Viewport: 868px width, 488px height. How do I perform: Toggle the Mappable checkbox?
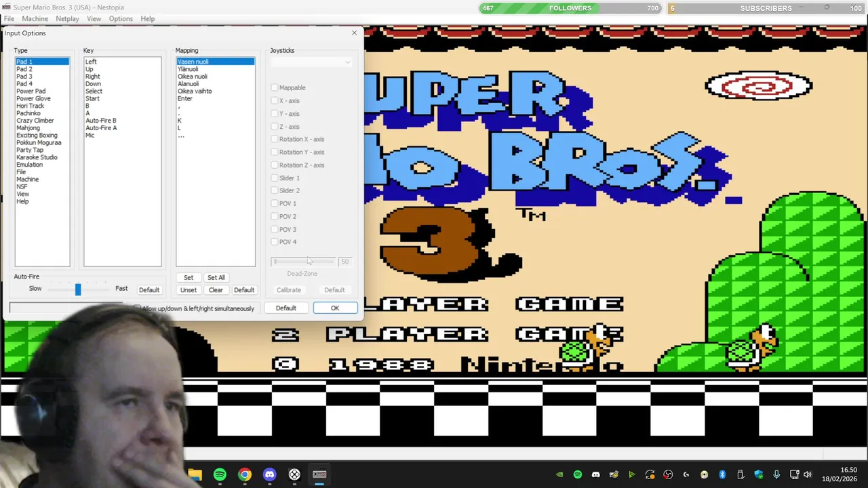tap(275, 87)
